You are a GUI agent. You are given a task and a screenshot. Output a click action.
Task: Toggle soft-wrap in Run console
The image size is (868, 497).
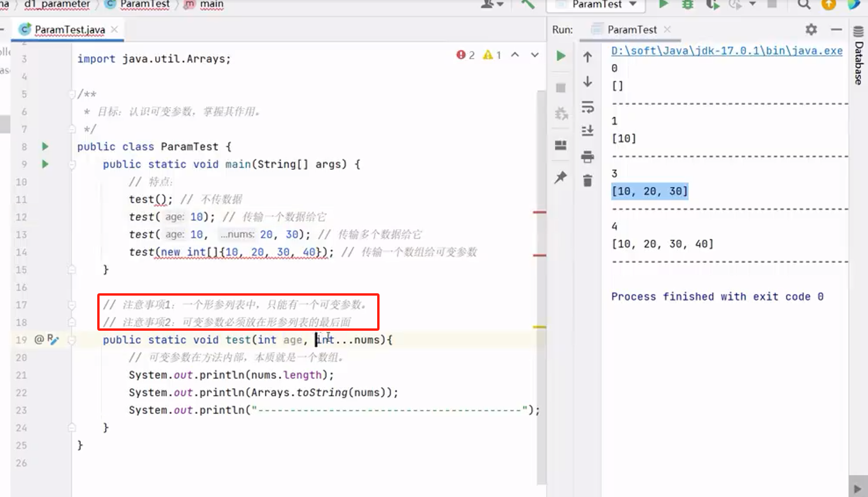tap(587, 107)
